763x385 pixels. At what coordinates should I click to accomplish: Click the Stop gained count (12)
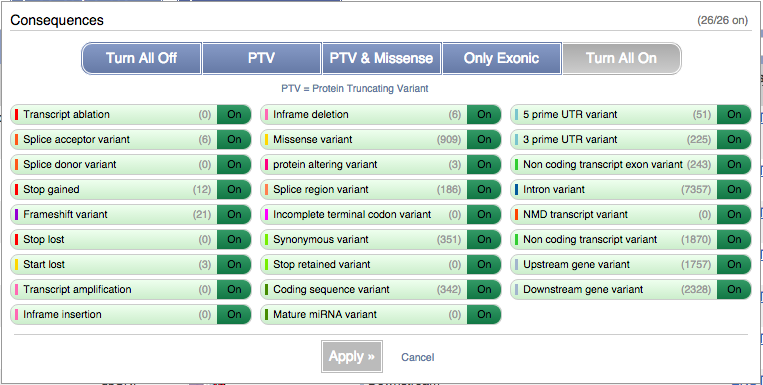click(202, 189)
